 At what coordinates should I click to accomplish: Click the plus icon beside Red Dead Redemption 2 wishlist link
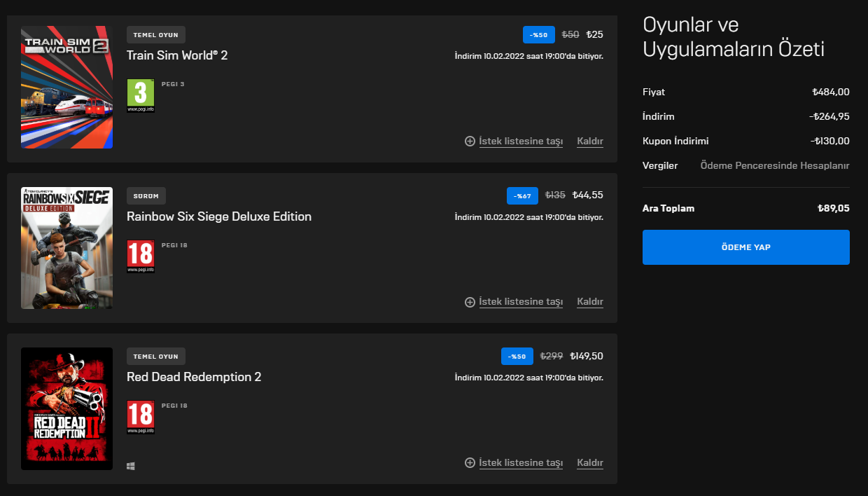point(470,462)
